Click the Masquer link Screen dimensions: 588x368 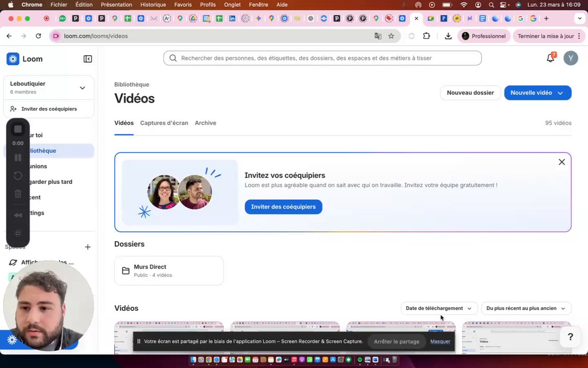(440, 341)
